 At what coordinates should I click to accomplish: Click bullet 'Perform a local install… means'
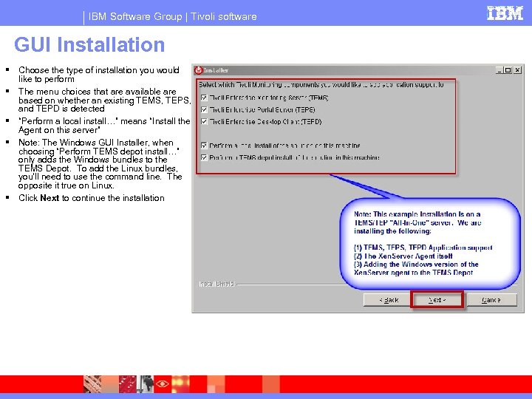tap(104, 126)
